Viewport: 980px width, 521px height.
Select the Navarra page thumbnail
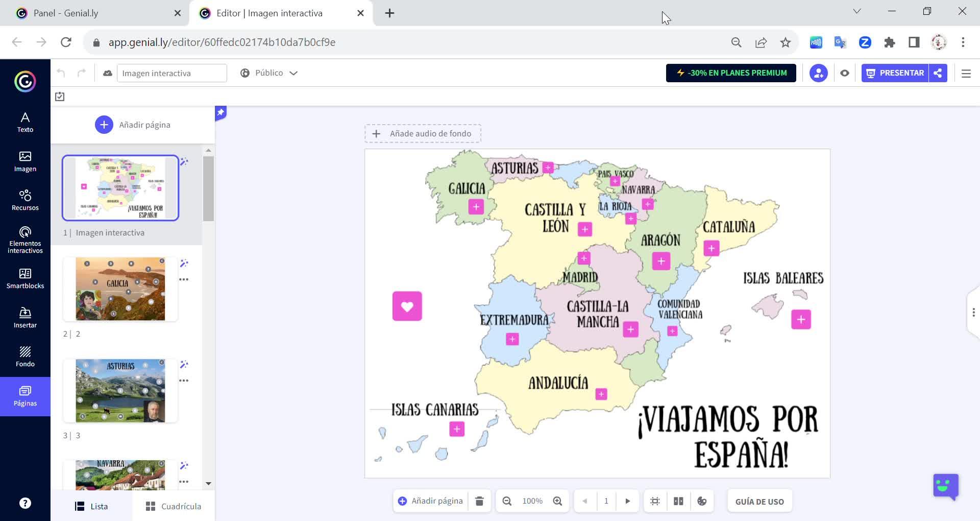click(x=120, y=475)
